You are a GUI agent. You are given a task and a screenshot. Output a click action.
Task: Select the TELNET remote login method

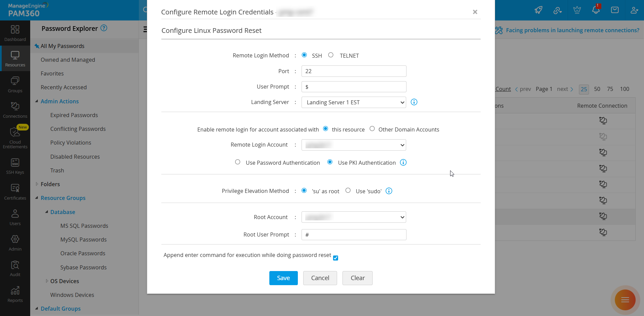(x=331, y=55)
